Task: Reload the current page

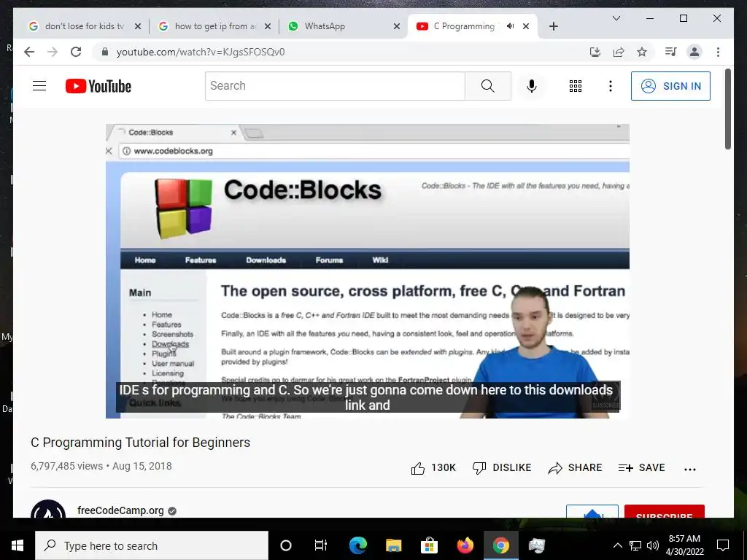Action: click(x=76, y=52)
